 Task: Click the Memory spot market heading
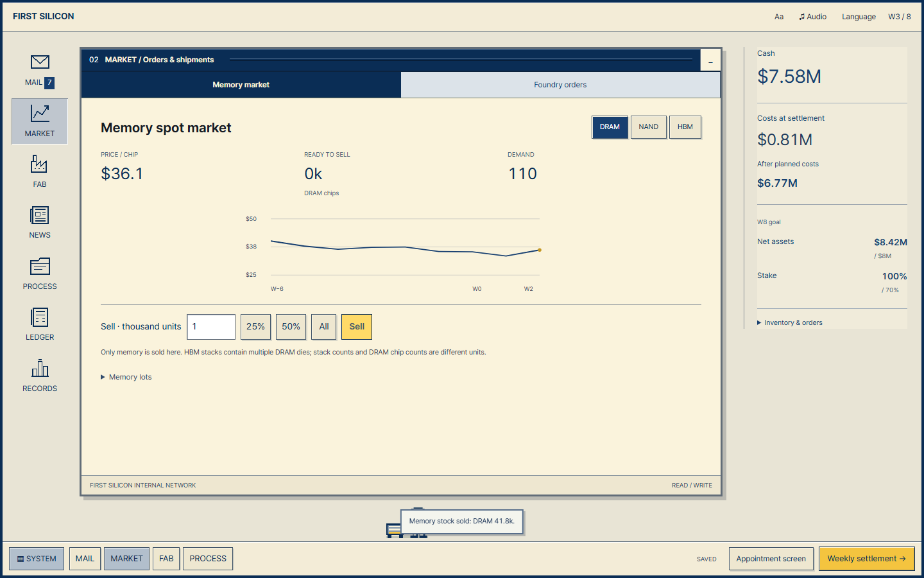click(x=166, y=128)
